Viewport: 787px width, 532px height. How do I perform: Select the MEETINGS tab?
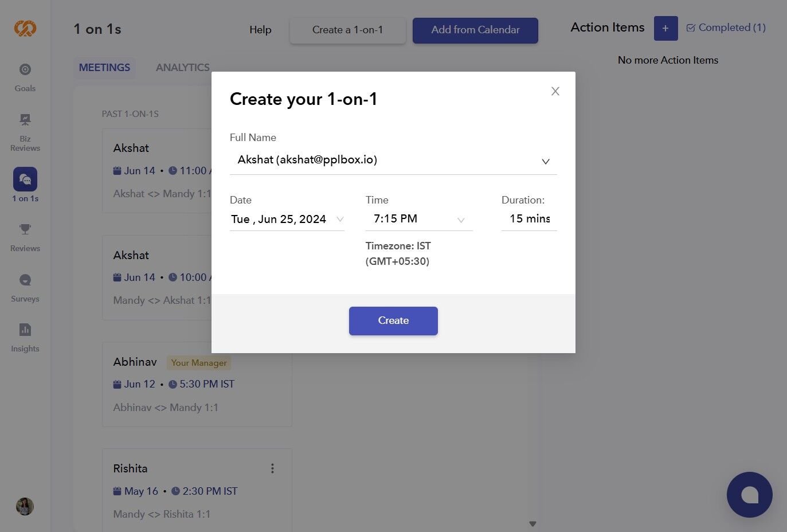click(104, 68)
